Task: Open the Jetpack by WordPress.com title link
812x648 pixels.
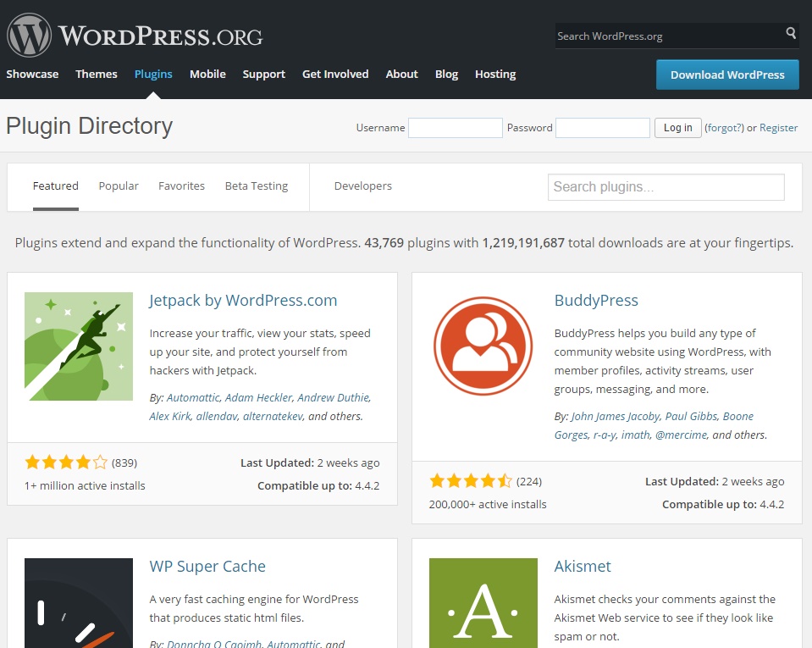Action: click(x=243, y=301)
